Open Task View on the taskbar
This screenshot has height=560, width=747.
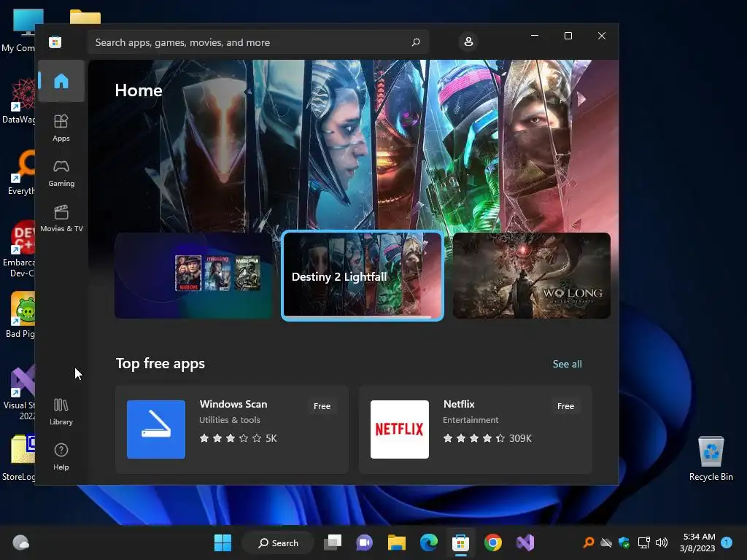click(333, 542)
